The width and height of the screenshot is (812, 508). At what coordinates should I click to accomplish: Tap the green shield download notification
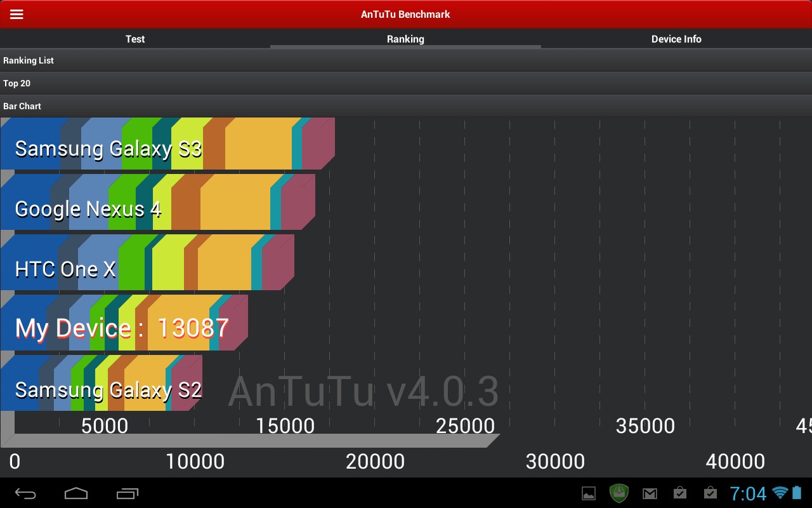click(x=619, y=493)
